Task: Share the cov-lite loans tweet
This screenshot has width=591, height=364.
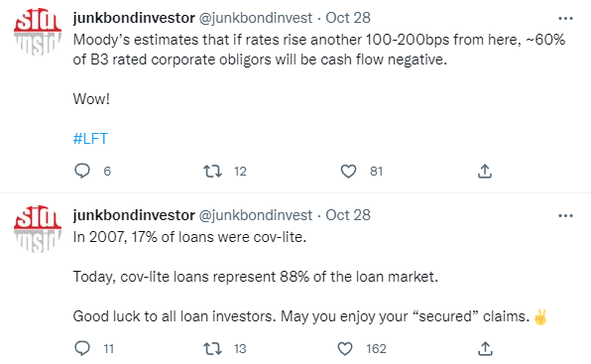Action: tap(485, 349)
